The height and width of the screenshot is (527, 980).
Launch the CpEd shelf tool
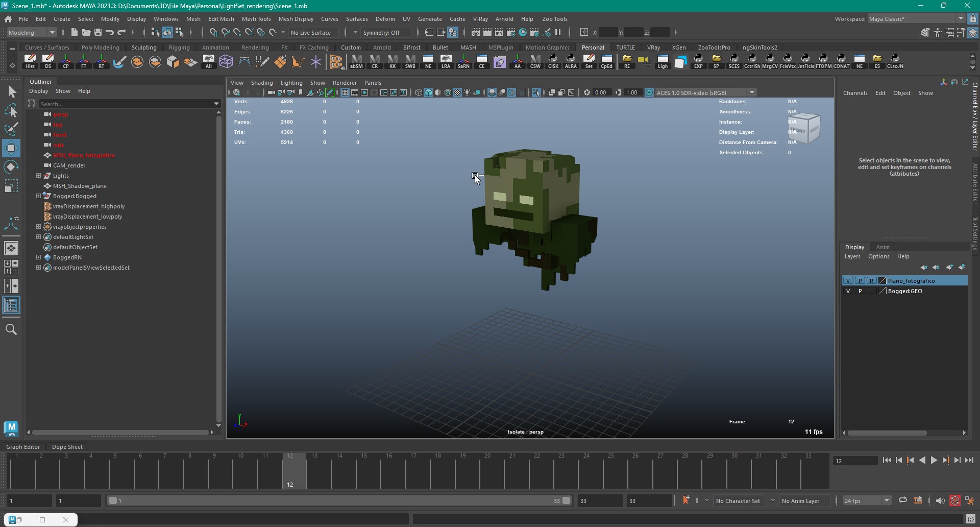[606, 61]
